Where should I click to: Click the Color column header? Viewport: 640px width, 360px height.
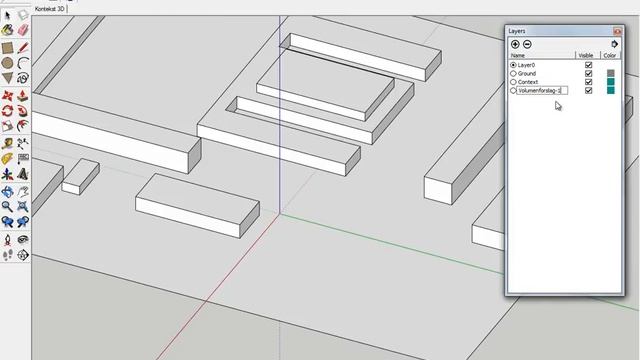[x=610, y=55]
